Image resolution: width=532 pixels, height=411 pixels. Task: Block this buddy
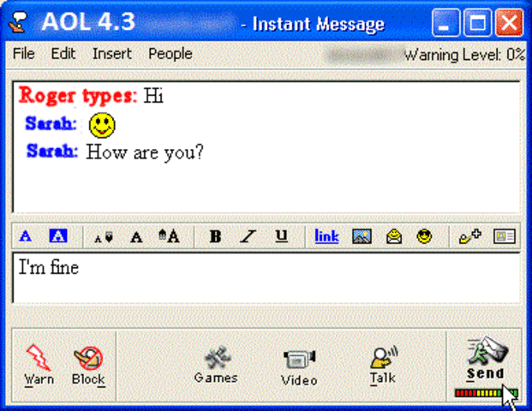click(88, 366)
